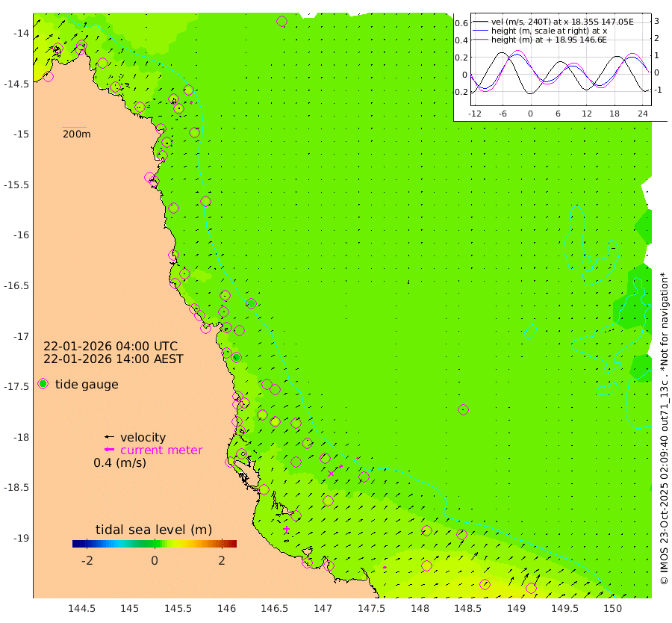Click the inset time axis label '-12'
The image size is (672, 623).
[x=474, y=114]
